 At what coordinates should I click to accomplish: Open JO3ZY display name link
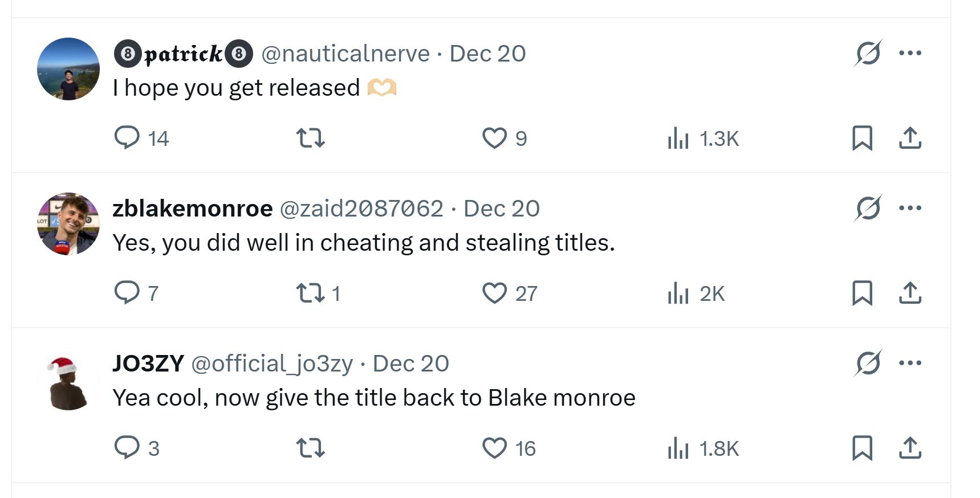pyautogui.click(x=148, y=364)
